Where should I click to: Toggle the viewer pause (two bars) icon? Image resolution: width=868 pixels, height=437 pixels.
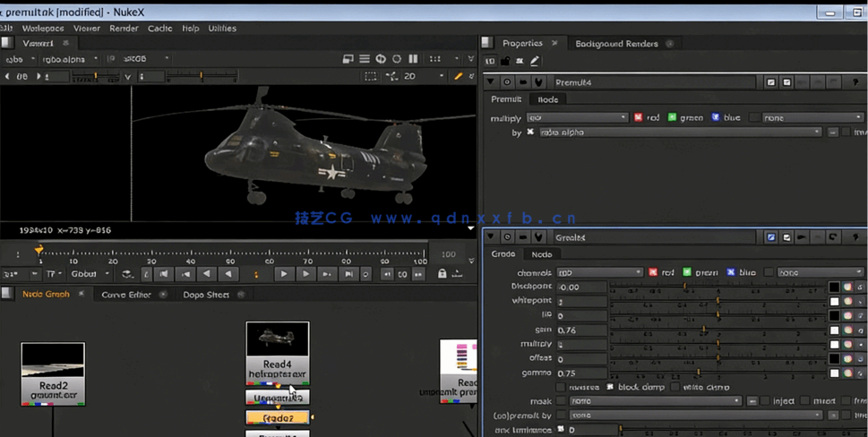413,58
